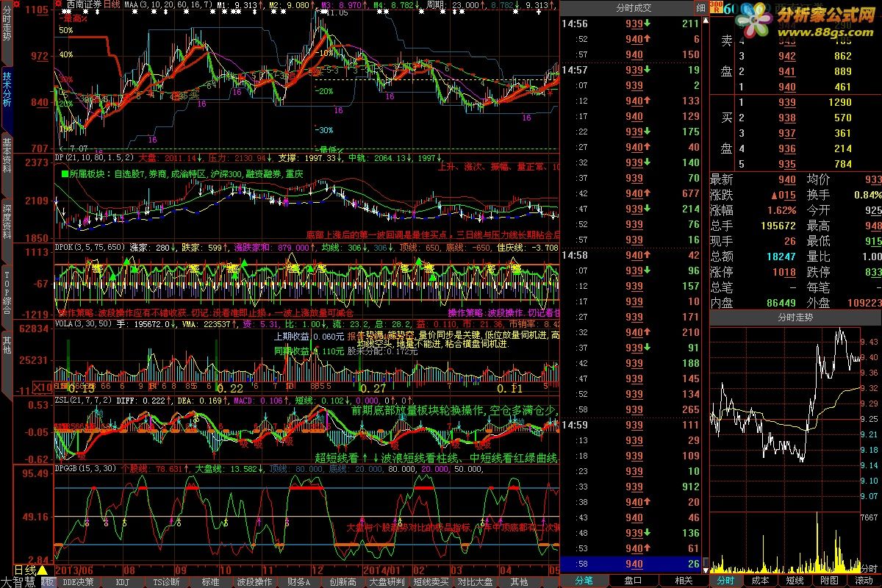Click the 最低 value 915
Viewport: 882px width, 588px height.
pyautogui.click(x=872, y=241)
